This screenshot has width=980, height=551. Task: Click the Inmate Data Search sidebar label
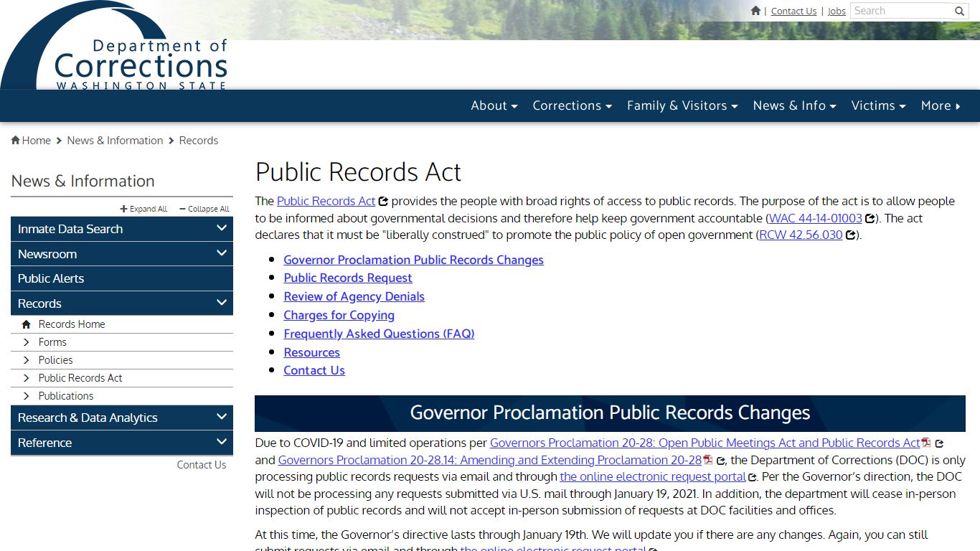click(70, 229)
